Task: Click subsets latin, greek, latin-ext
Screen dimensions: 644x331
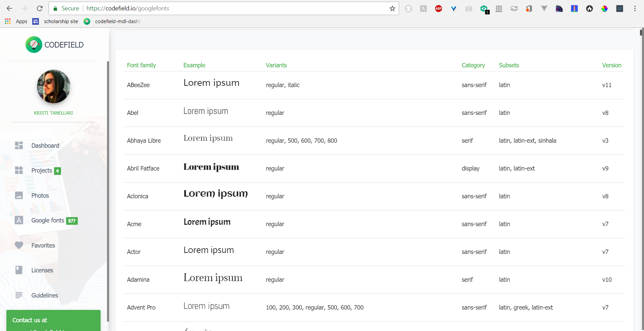Action: pos(526,308)
